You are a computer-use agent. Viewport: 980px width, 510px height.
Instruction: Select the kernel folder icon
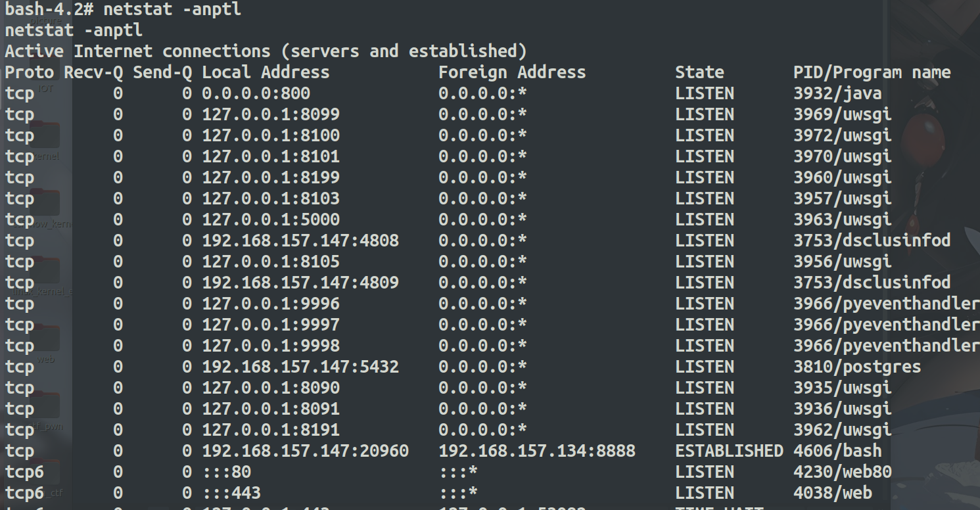click(x=45, y=135)
